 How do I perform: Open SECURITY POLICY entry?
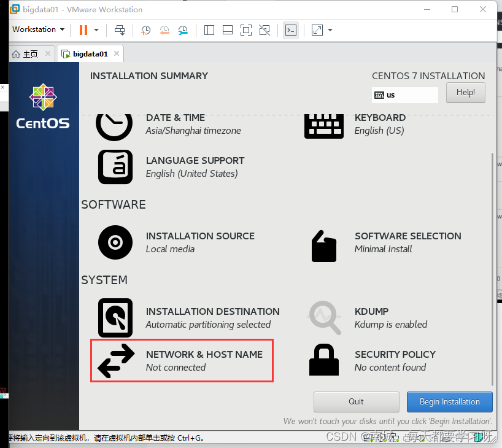pos(395,361)
